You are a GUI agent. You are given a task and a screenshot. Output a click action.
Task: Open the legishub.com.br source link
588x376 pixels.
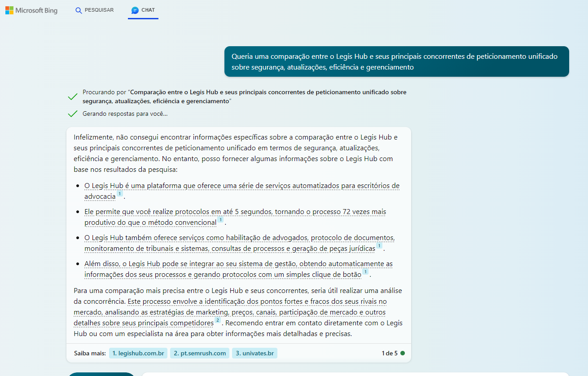[x=138, y=353]
